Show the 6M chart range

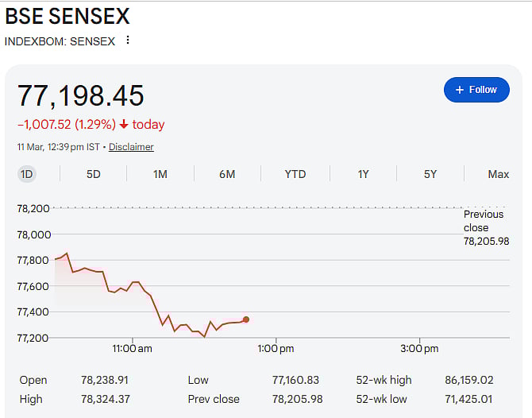pyautogui.click(x=227, y=174)
